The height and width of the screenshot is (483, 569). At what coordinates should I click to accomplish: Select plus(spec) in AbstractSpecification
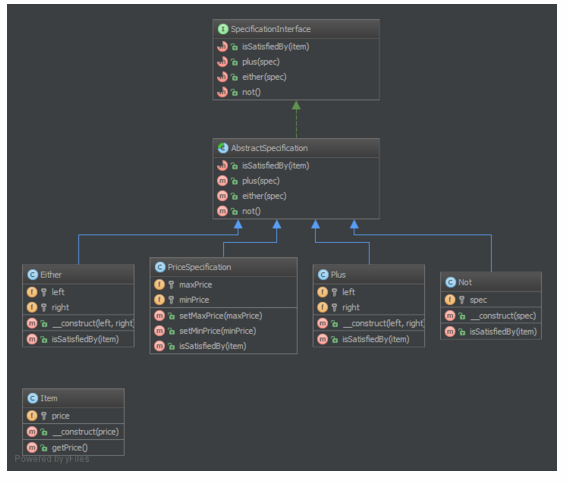(261, 181)
